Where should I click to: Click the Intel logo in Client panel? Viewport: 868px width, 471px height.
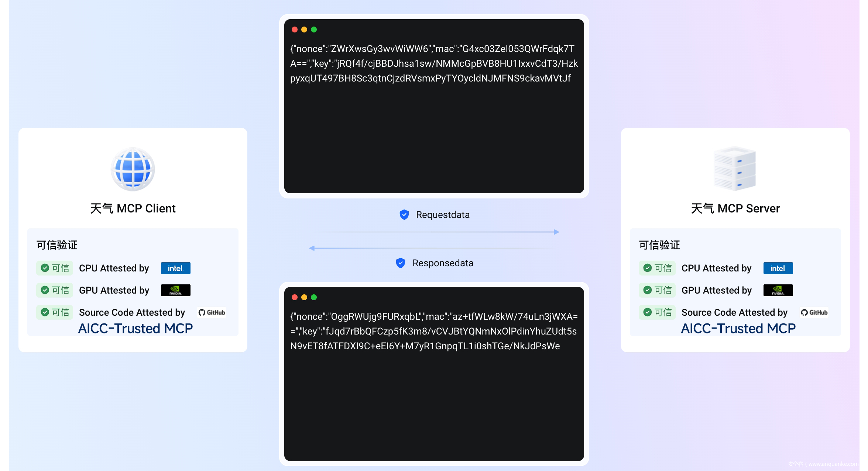pyautogui.click(x=175, y=268)
